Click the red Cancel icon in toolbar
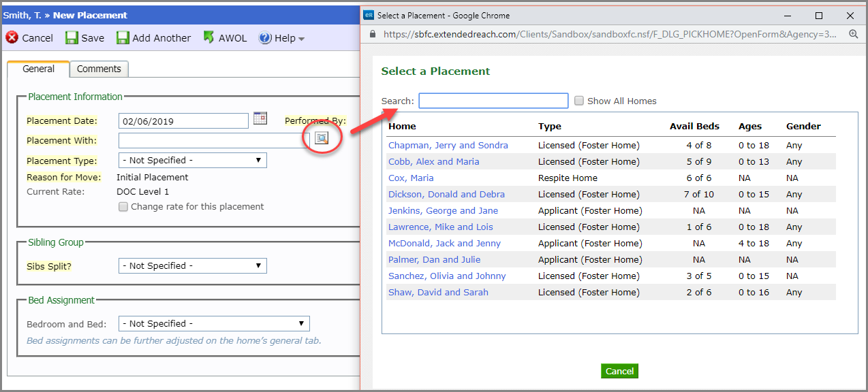The image size is (868, 392). pos(12,37)
